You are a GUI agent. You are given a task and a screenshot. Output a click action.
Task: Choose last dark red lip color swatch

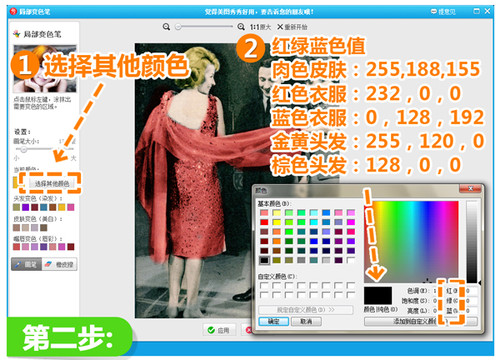tap(71, 247)
